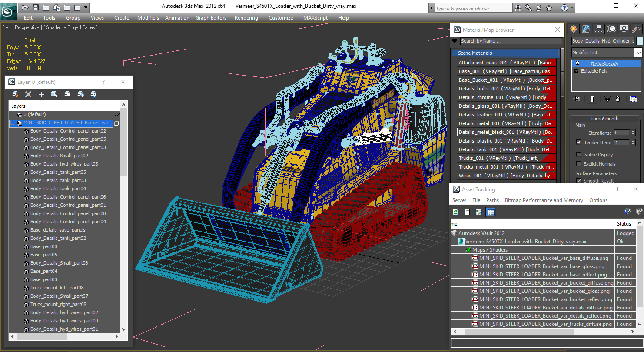Enable the Isoline Display checkbox
The width and height of the screenshot is (644, 352).
[578, 155]
